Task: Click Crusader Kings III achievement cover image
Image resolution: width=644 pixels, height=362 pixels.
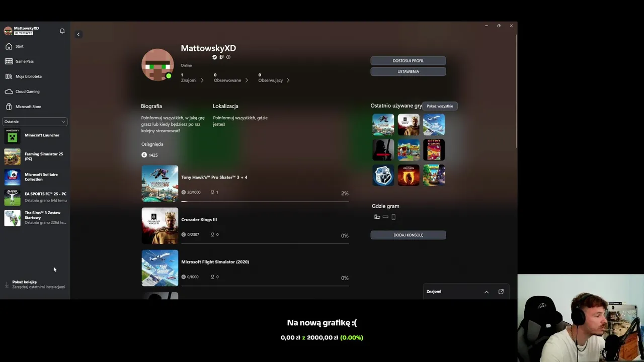Action: (160, 226)
